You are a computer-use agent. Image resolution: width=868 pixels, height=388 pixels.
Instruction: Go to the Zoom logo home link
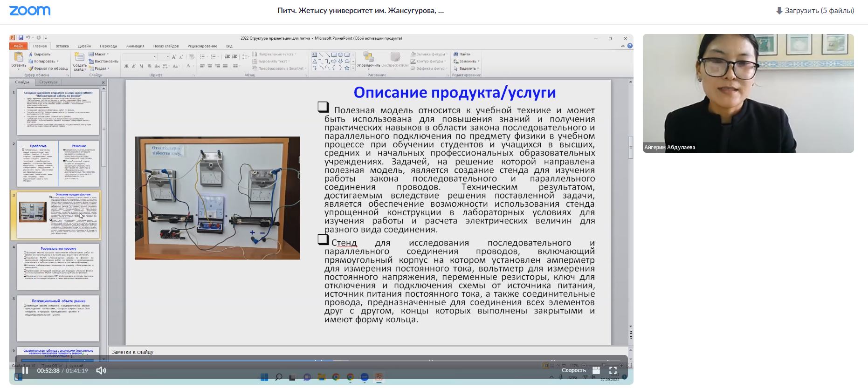[30, 11]
